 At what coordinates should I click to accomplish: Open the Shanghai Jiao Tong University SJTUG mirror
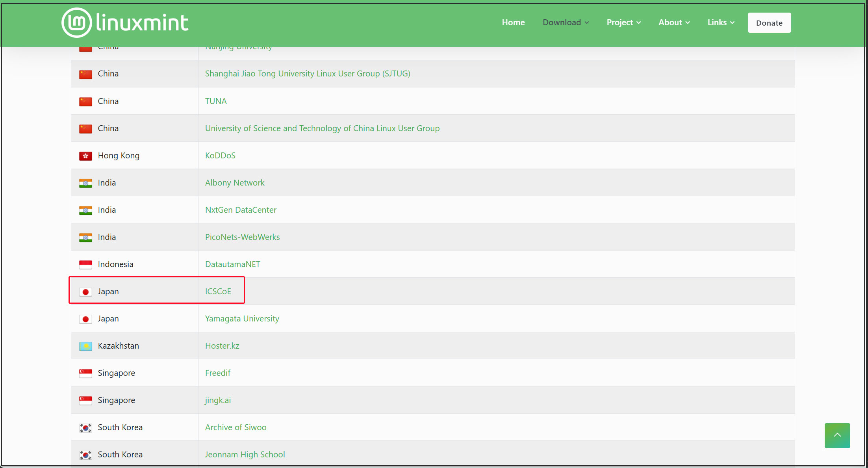tap(308, 74)
